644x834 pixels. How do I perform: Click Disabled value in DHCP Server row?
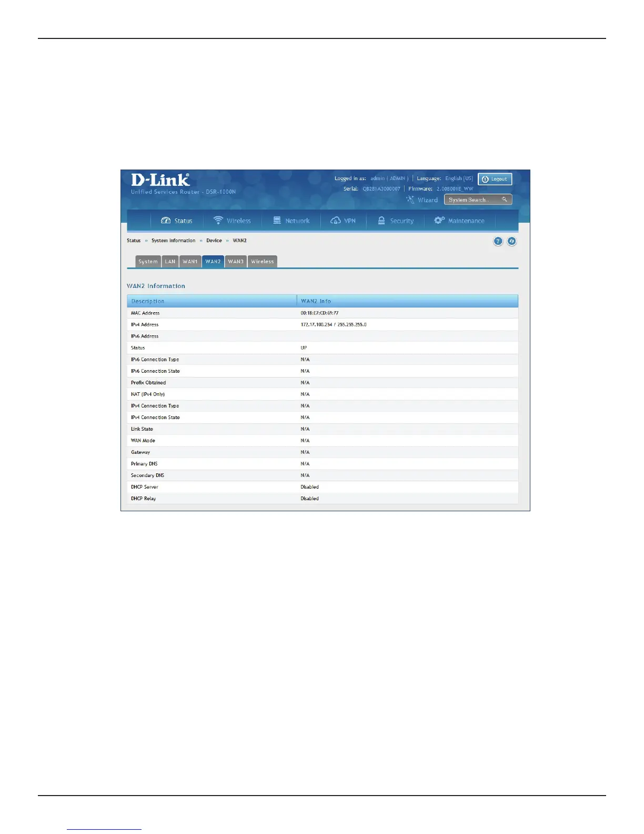point(310,487)
